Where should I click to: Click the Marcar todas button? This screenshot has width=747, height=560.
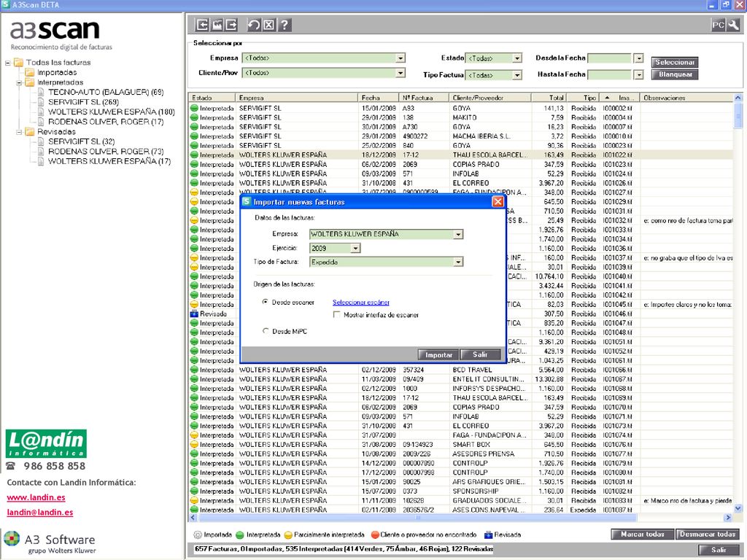[x=642, y=534]
